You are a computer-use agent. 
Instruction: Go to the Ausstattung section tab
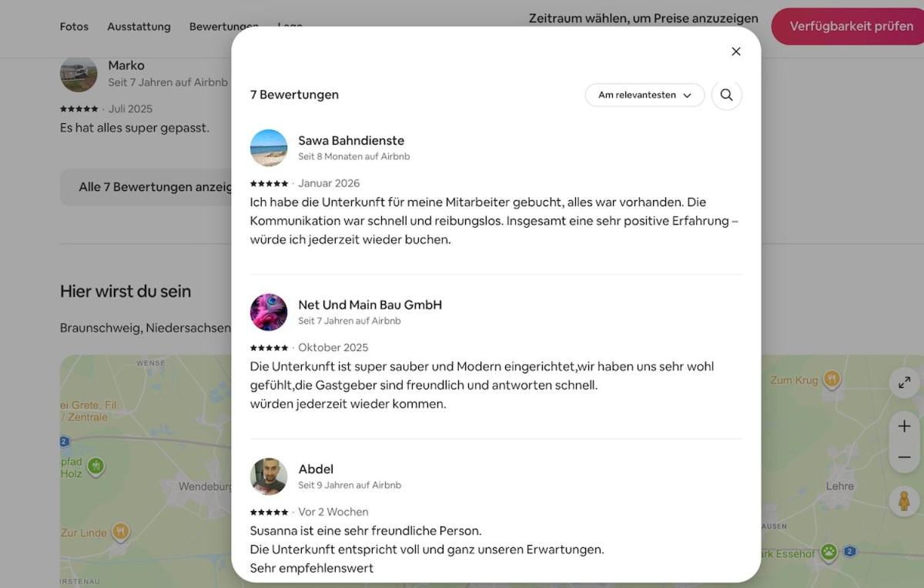pyautogui.click(x=139, y=27)
